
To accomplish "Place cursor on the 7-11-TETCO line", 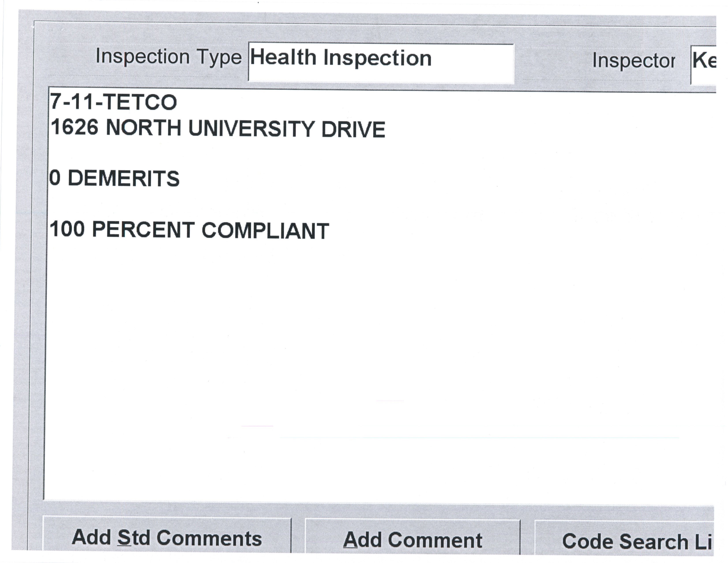I will (113, 102).
